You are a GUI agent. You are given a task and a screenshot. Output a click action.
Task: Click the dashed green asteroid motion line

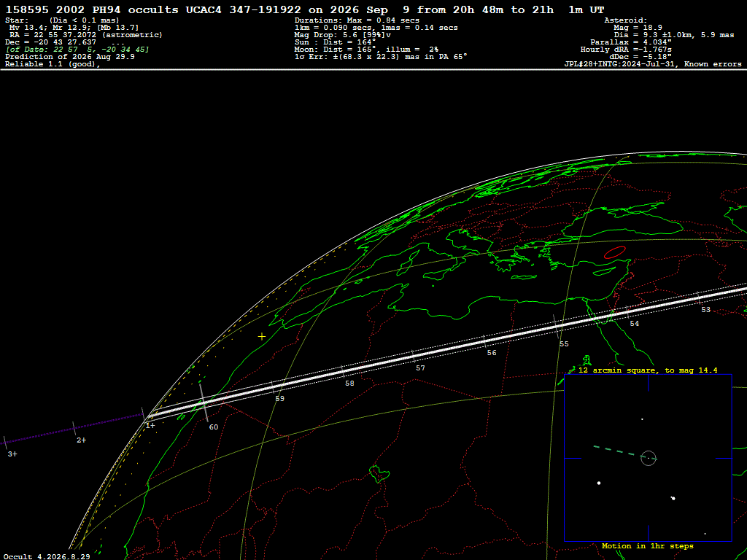615,451
